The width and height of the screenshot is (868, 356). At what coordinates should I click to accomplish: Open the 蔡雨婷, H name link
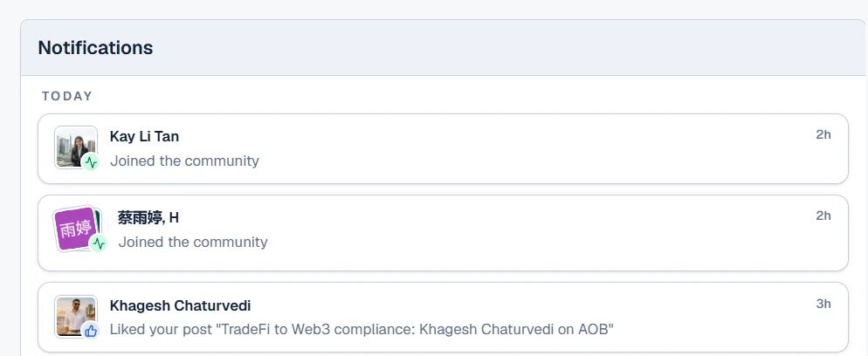click(x=148, y=218)
